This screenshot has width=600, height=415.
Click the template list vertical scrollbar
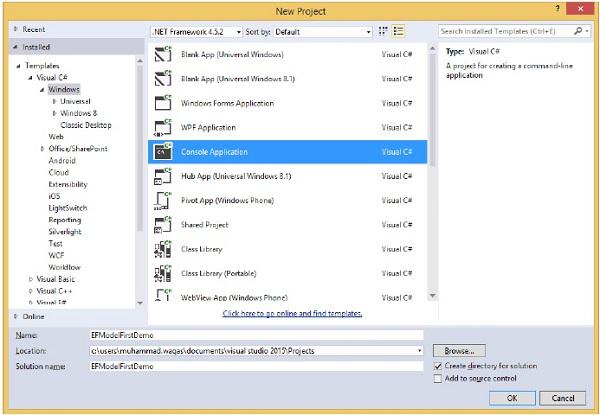432,110
